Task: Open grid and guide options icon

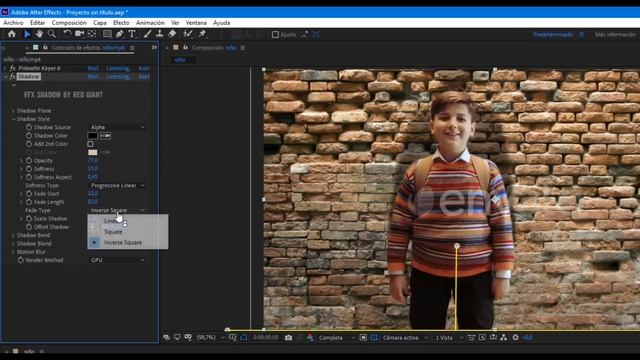Action: (233, 338)
